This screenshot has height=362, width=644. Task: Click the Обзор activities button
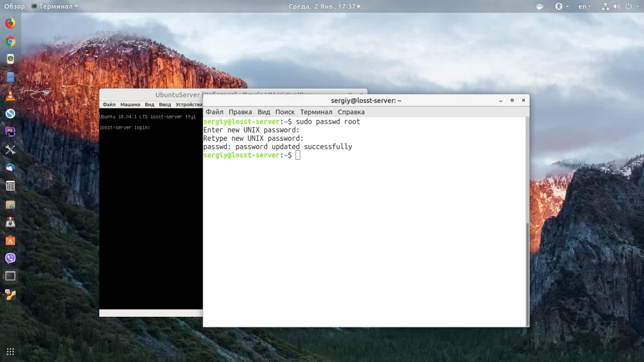coord(14,6)
